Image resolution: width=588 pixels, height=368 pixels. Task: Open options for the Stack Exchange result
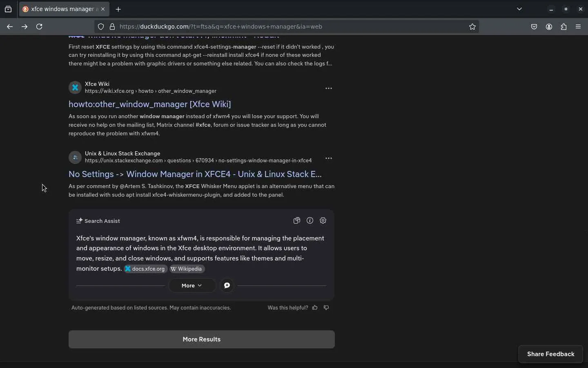coord(329,158)
